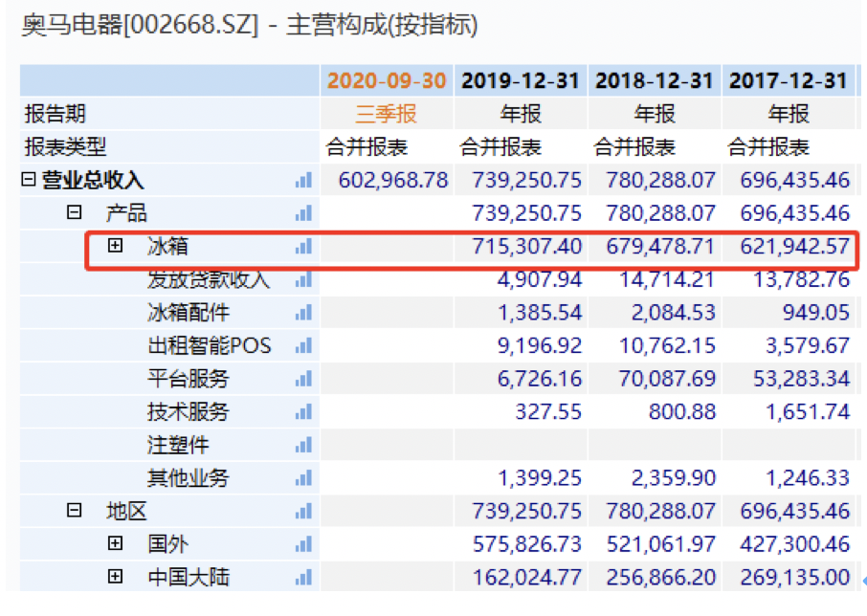Viewport: 867px width, 616px height.
Task: Click the bar chart icon for 冰箱
Action: coord(303,247)
